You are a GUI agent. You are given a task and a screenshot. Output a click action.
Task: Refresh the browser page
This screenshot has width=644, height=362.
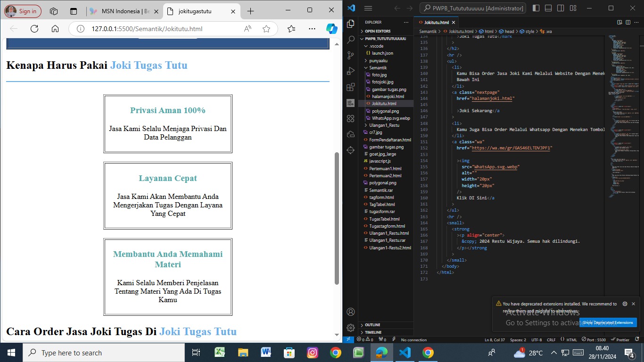click(34, 29)
